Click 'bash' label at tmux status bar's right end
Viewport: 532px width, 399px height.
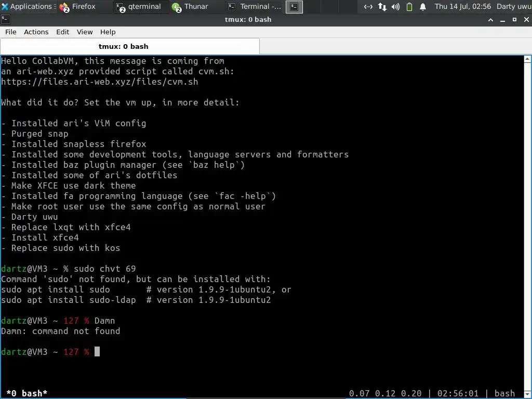[504, 393]
